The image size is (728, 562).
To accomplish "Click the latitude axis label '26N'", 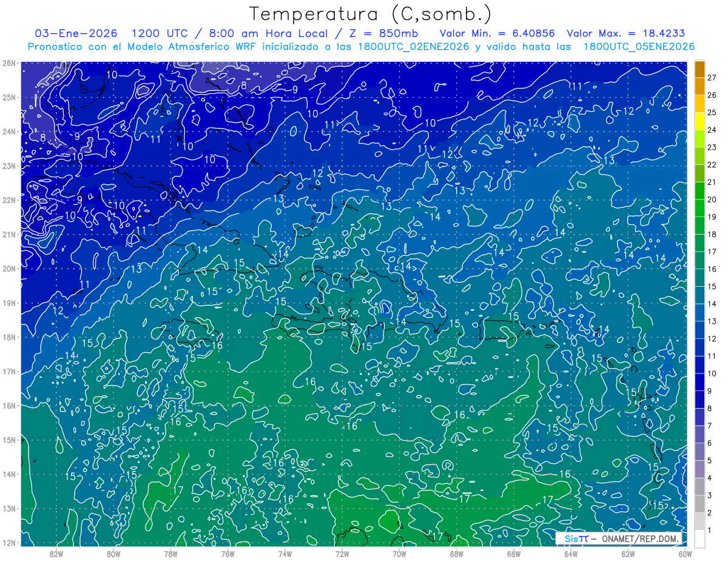I will pyautogui.click(x=9, y=63).
